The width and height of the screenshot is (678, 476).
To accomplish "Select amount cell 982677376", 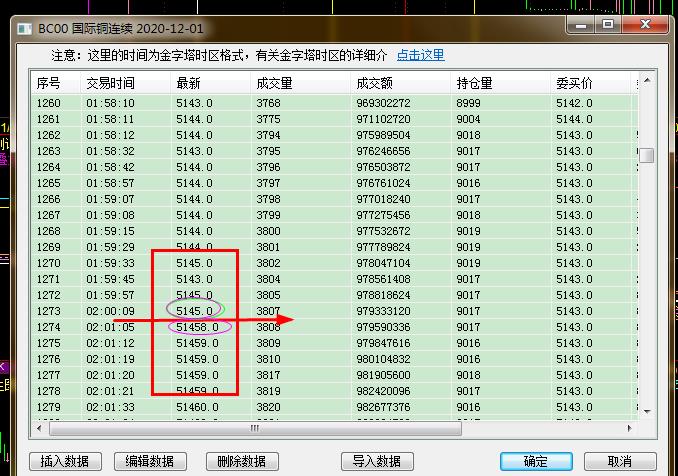I will click(x=383, y=407).
